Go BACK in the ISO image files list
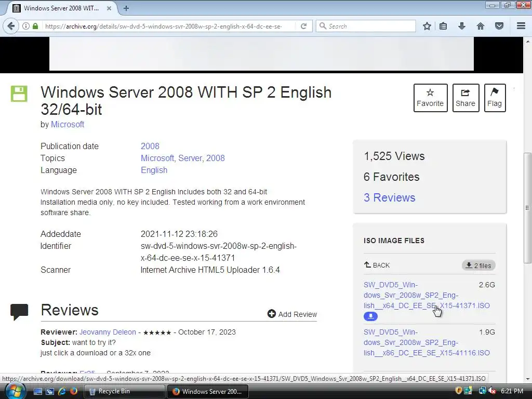 [x=377, y=265]
